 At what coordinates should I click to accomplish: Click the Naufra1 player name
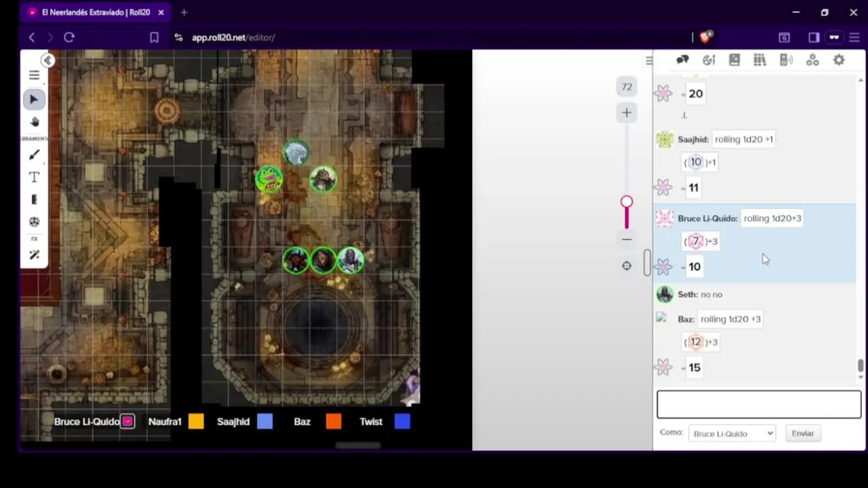coord(165,422)
